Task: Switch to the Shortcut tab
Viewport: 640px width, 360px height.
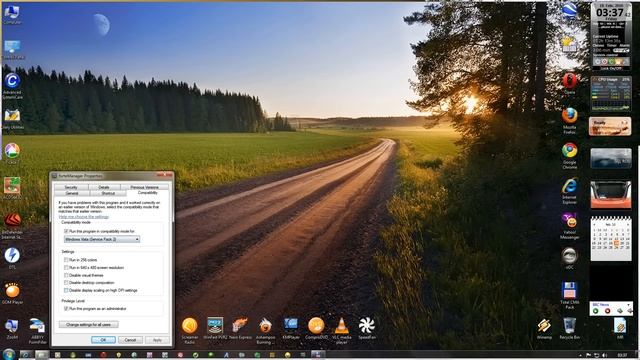Action: click(x=108, y=193)
